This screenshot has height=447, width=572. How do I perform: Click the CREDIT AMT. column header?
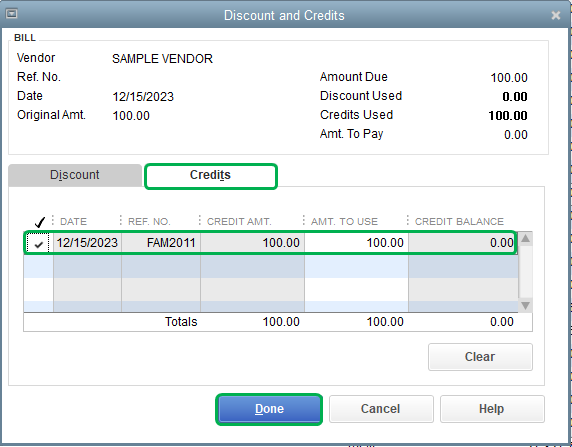tap(239, 221)
